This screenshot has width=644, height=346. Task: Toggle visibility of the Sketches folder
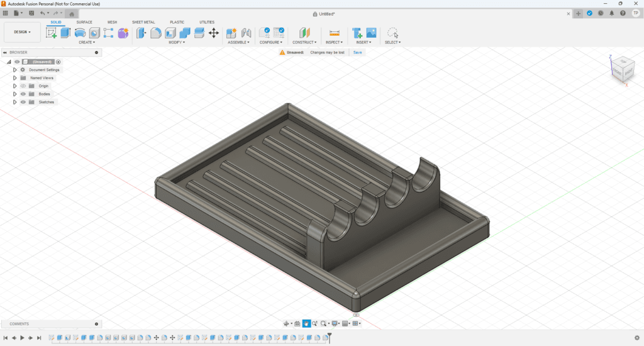23,102
